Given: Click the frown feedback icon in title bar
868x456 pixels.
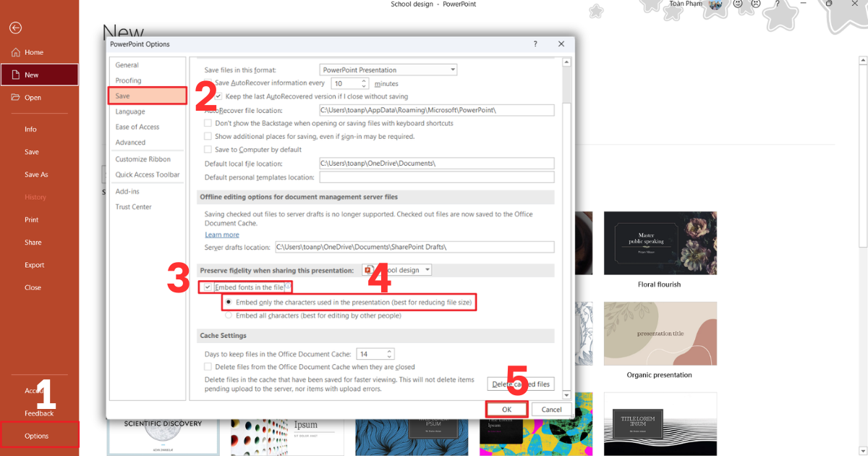Looking at the screenshot, I should 755,4.
